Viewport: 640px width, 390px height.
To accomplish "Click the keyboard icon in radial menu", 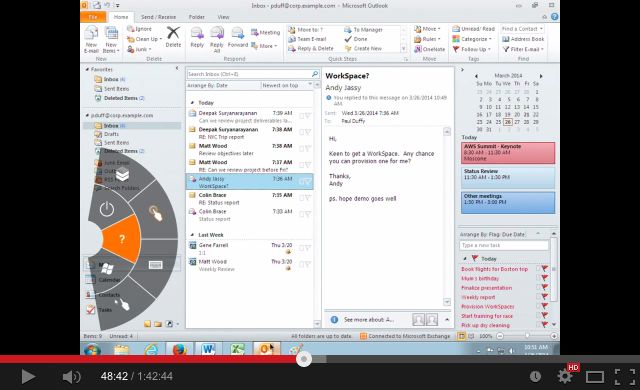I will click(x=156, y=265).
